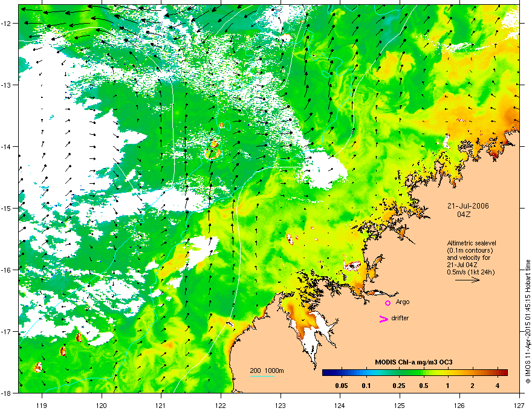The height and width of the screenshot is (411, 532).
Task: Click the '(0.1m contours)' legend line
Action: pyautogui.click(x=470, y=250)
